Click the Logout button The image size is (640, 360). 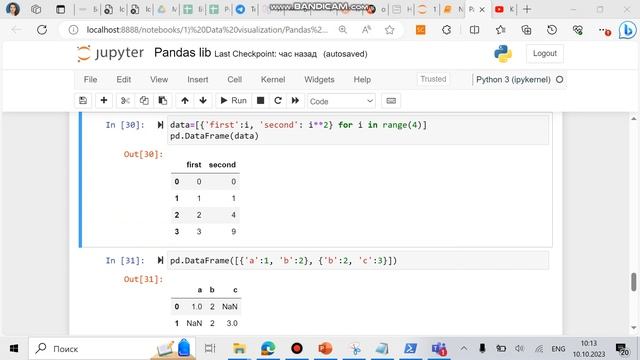544,53
